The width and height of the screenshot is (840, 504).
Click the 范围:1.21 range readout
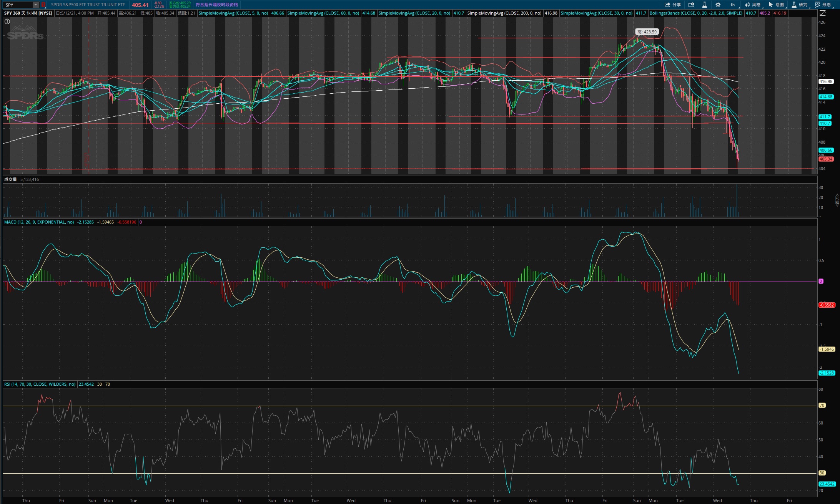[x=186, y=13]
